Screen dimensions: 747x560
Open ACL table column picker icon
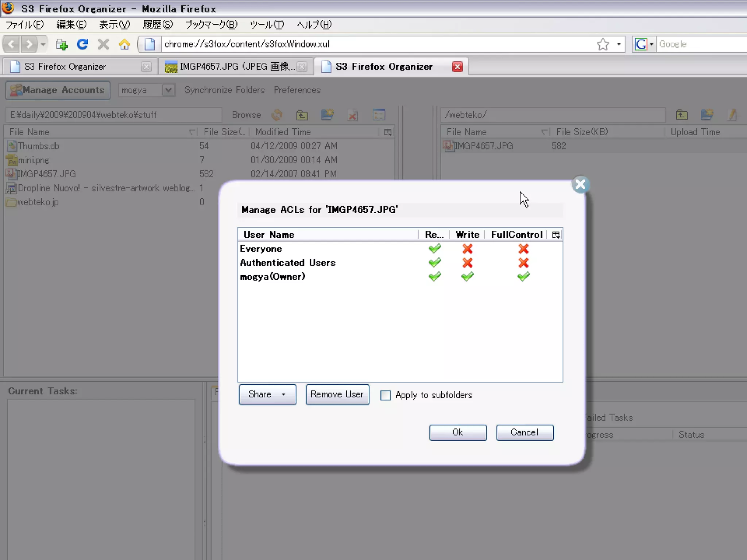tap(556, 235)
